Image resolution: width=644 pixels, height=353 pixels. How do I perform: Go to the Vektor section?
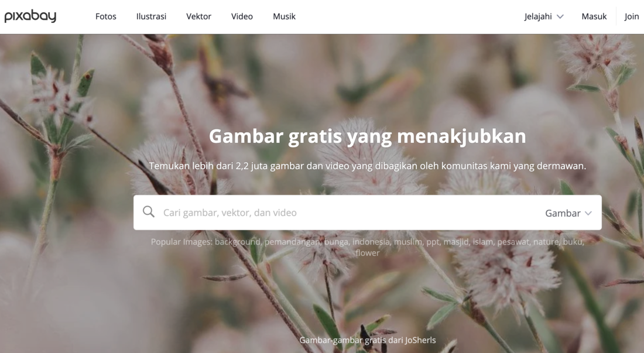tap(199, 16)
